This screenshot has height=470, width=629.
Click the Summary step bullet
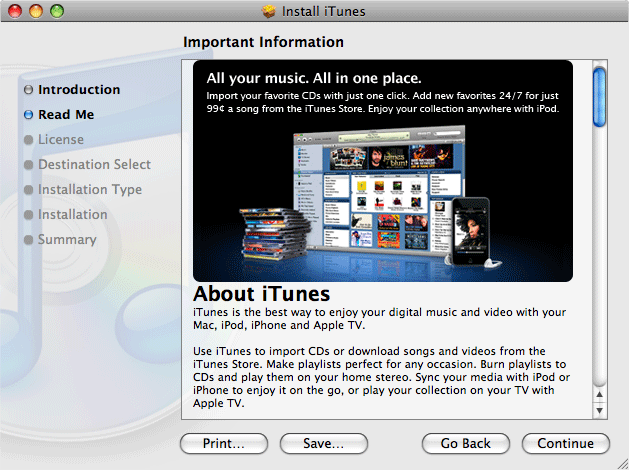pyautogui.click(x=28, y=240)
